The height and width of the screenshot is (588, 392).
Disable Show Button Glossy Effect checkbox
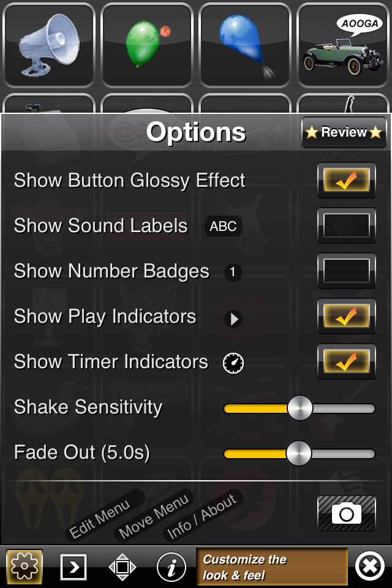[347, 180]
